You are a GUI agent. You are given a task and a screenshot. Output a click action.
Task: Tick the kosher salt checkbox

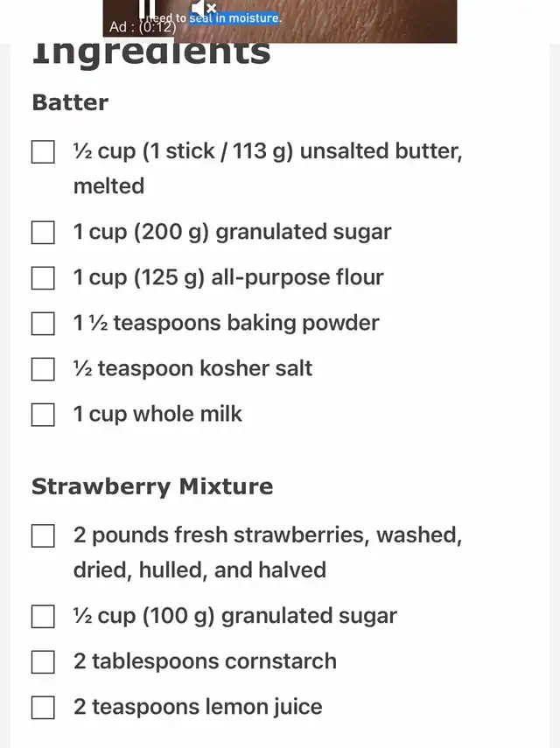43,369
